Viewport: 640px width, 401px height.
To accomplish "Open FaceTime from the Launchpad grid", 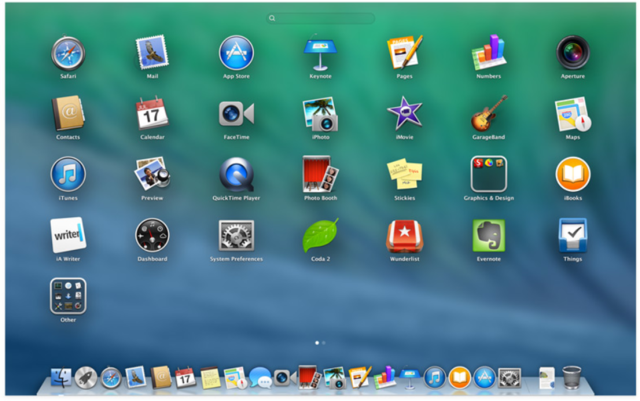I will 236,114.
